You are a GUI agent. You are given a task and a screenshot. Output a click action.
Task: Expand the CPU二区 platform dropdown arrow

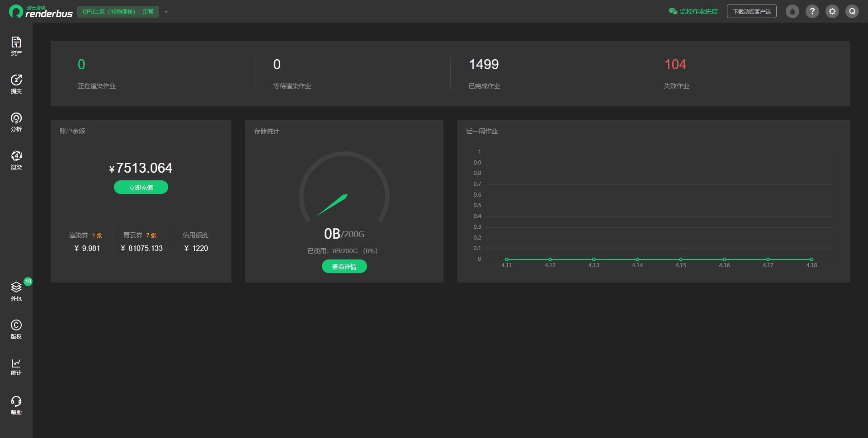pos(166,12)
